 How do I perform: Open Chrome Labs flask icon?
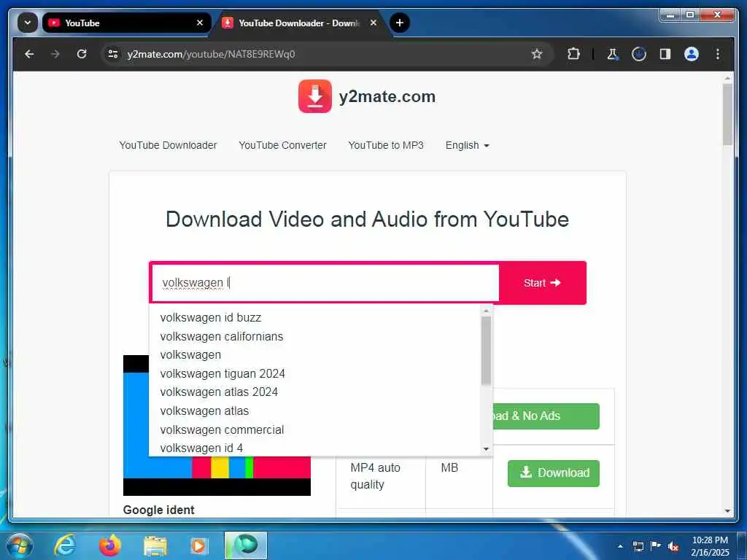613,54
